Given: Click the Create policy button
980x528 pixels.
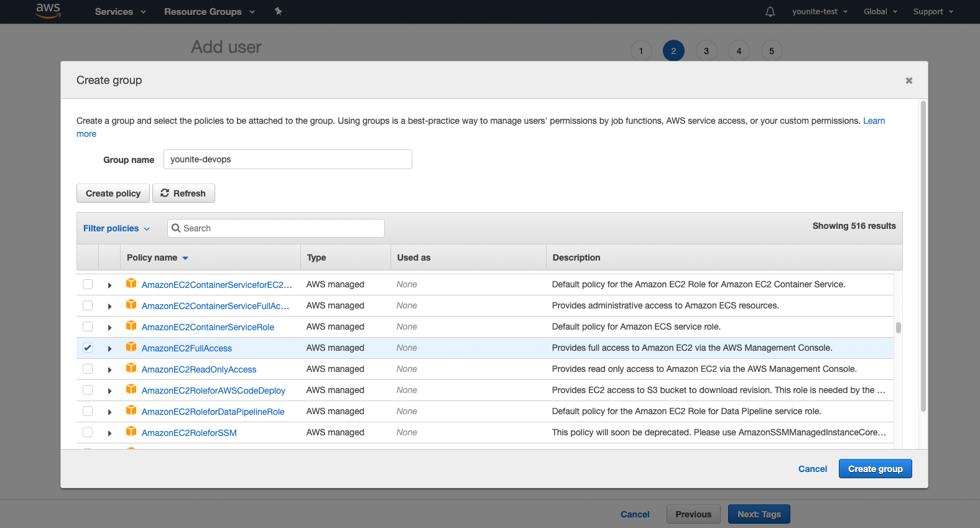Looking at the screenshot, I should [x=113, y=193].
